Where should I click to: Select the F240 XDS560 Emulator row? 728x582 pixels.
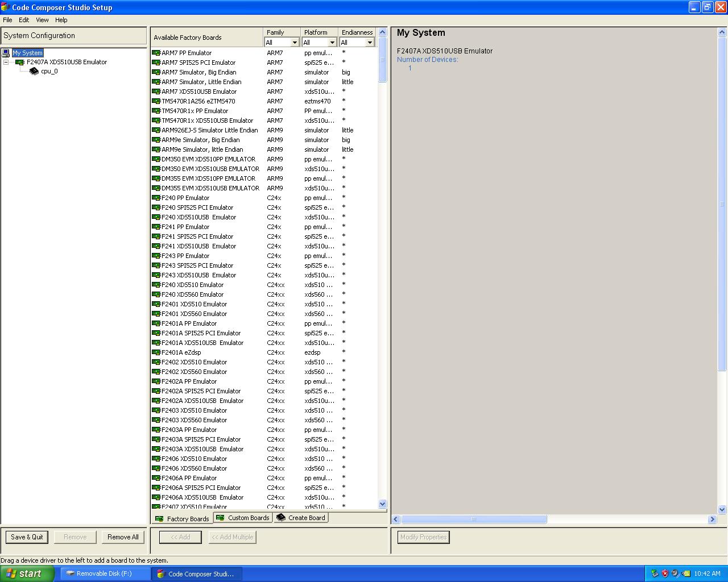(x=263, y=294)
